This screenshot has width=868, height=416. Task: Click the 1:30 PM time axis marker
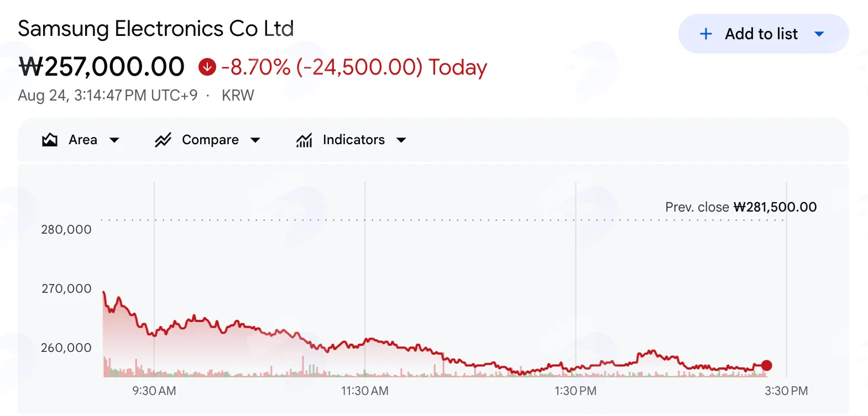tap(576, 391)
